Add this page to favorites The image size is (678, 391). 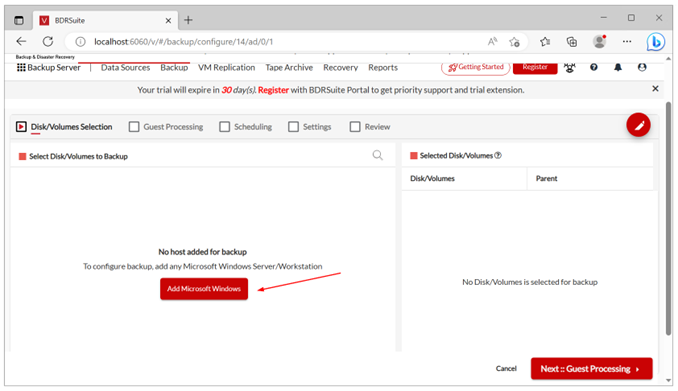click(514, 42)
